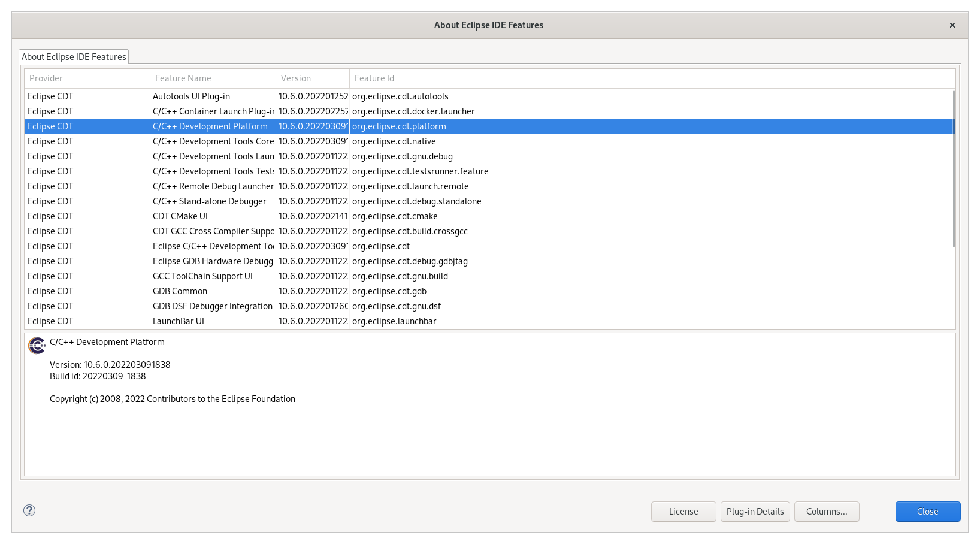Select the About Eclipse IDE Features tab
Image resolution: width=980 pixels, height=544 pixels.
click(x=74, y=57)
